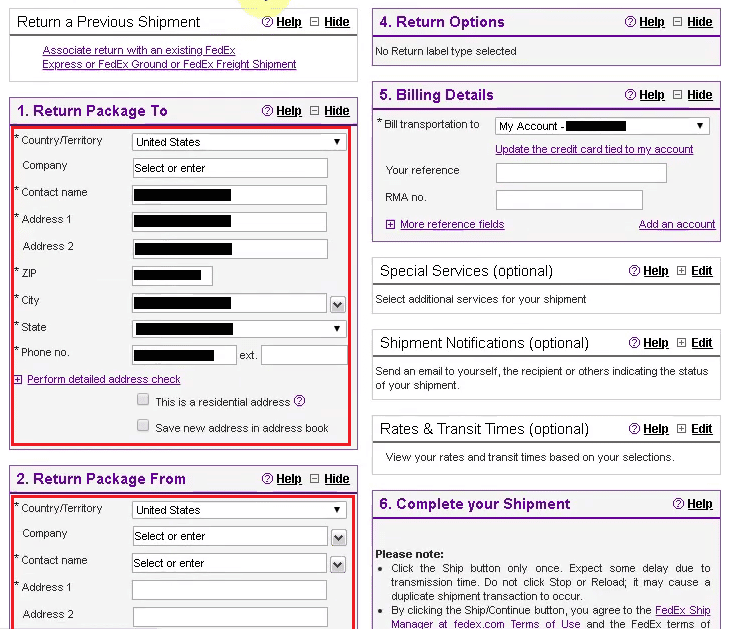
Task: Check 'Save new address in address book' box
Action: tap(143, 425)
